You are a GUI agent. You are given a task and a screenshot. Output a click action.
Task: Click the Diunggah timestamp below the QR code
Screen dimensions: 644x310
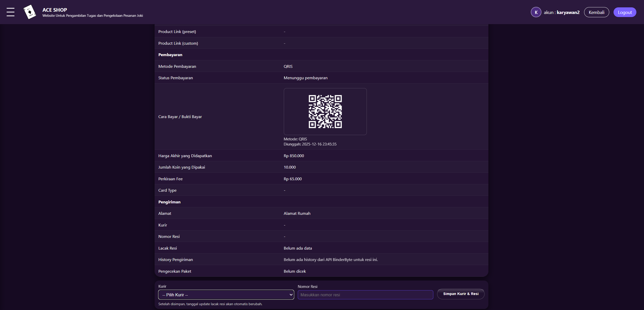(x=310, y=144)
